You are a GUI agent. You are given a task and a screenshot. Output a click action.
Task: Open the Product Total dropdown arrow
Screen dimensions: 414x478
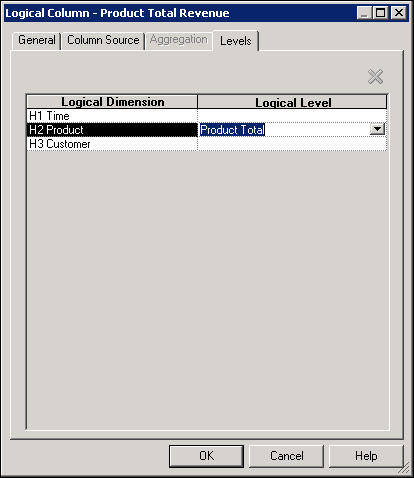tap(377, 129)
